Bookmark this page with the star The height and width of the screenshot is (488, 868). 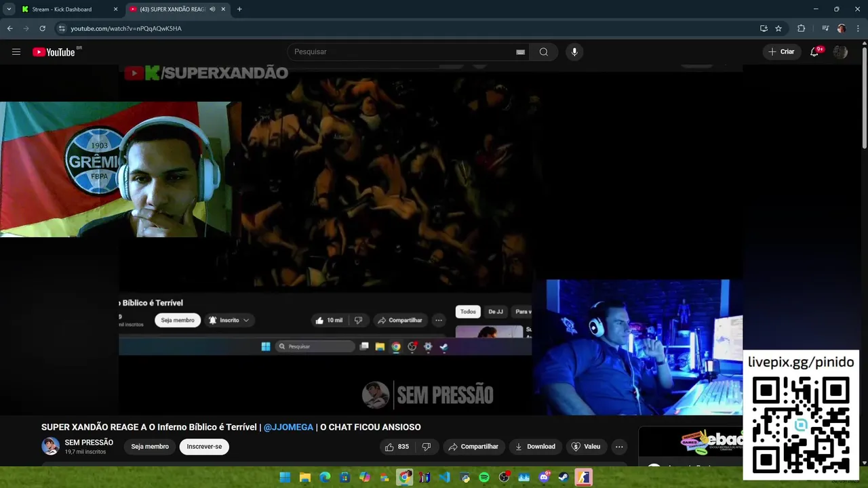(x=778, y=28)
